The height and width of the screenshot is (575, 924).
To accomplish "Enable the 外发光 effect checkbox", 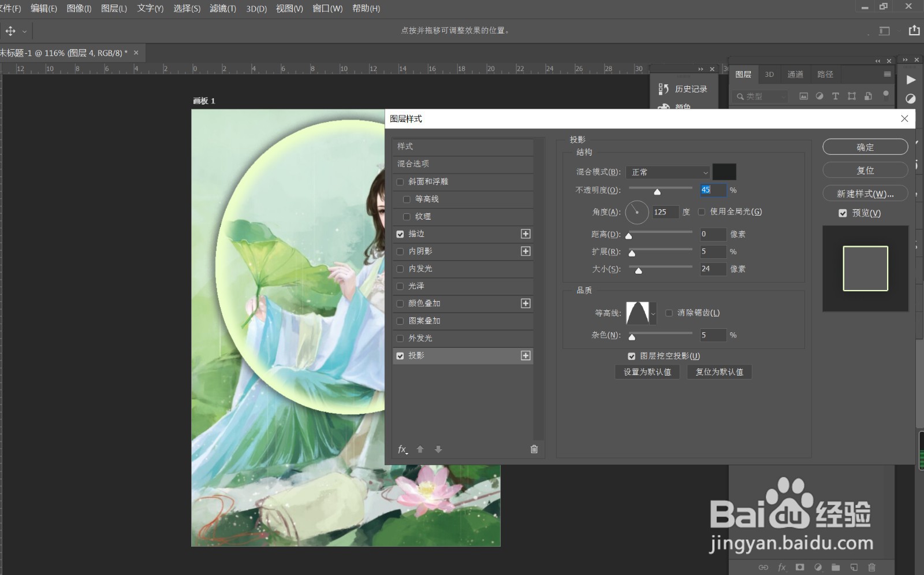I will (x=400, y=338).
